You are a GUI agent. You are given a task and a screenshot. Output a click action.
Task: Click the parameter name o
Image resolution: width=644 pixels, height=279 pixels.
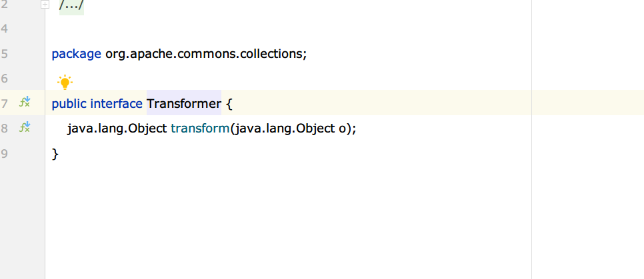click(x=343, y=129)
